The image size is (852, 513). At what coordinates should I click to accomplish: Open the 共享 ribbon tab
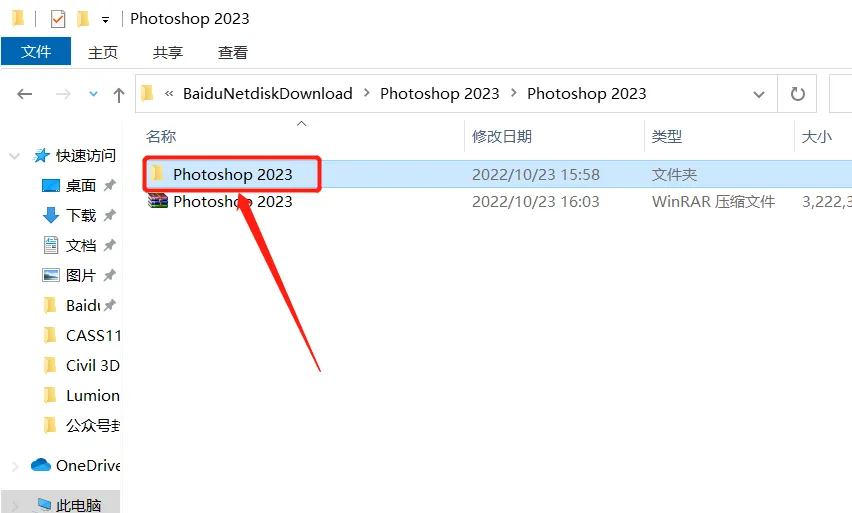pos(168,53)
